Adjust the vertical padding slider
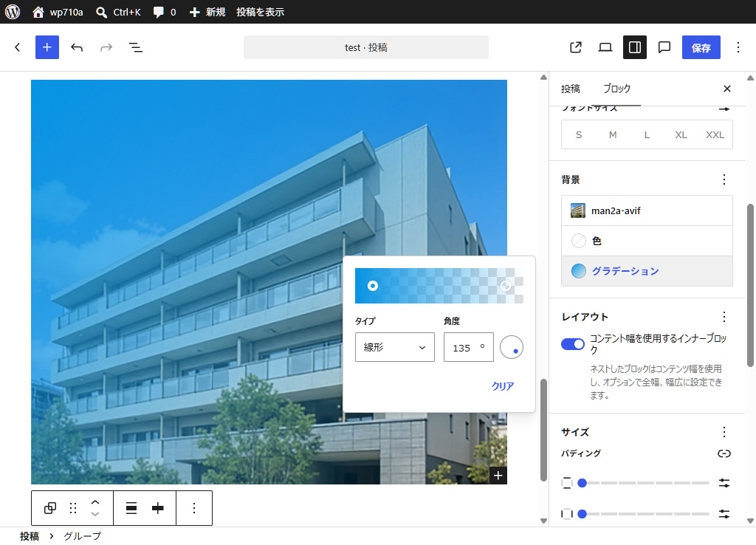Screen dimensions: 756x545 coord(644,483)
